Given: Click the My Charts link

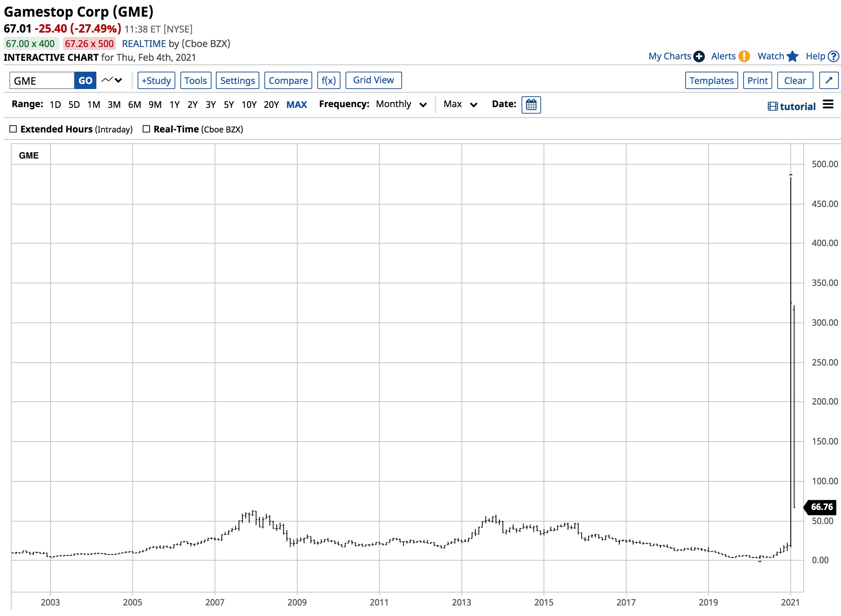Looking at the screenshot, I should coord(669,56).
